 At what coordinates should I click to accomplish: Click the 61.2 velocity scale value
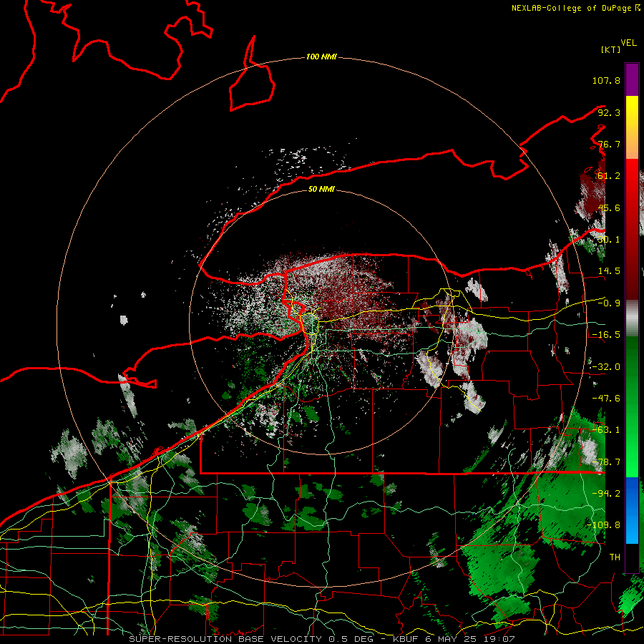[x=609, y=176]
